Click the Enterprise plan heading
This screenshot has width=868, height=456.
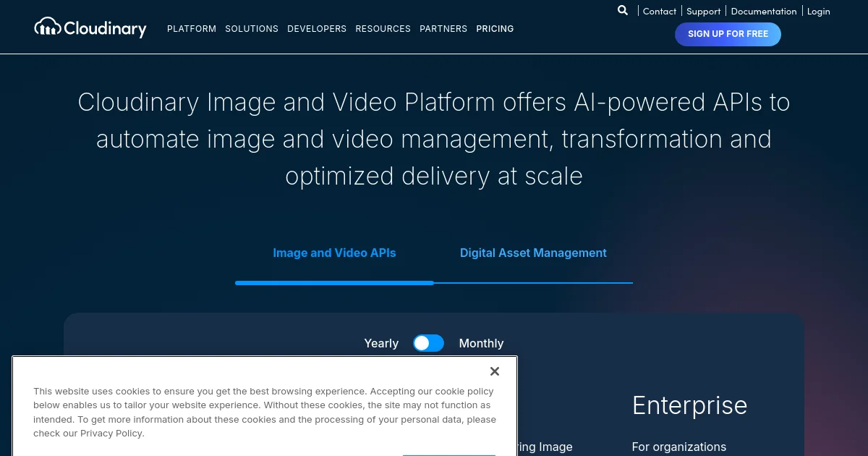689,405
